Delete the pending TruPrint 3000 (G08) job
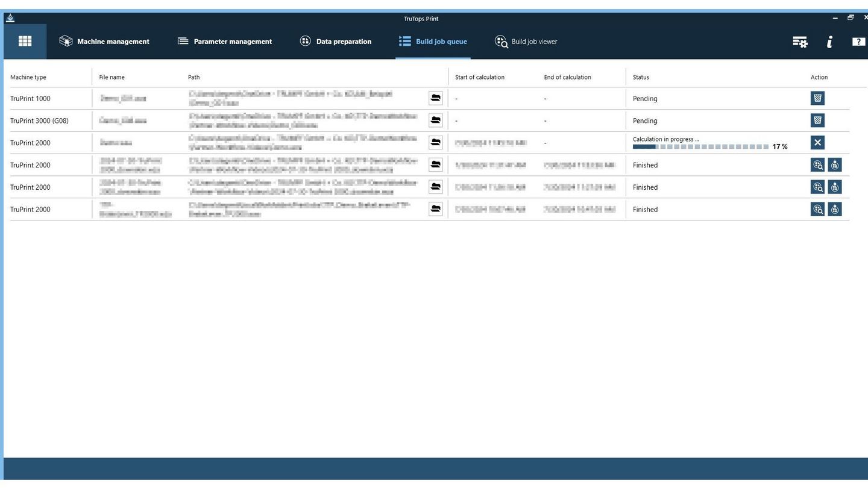 click(x=817, y=120)
